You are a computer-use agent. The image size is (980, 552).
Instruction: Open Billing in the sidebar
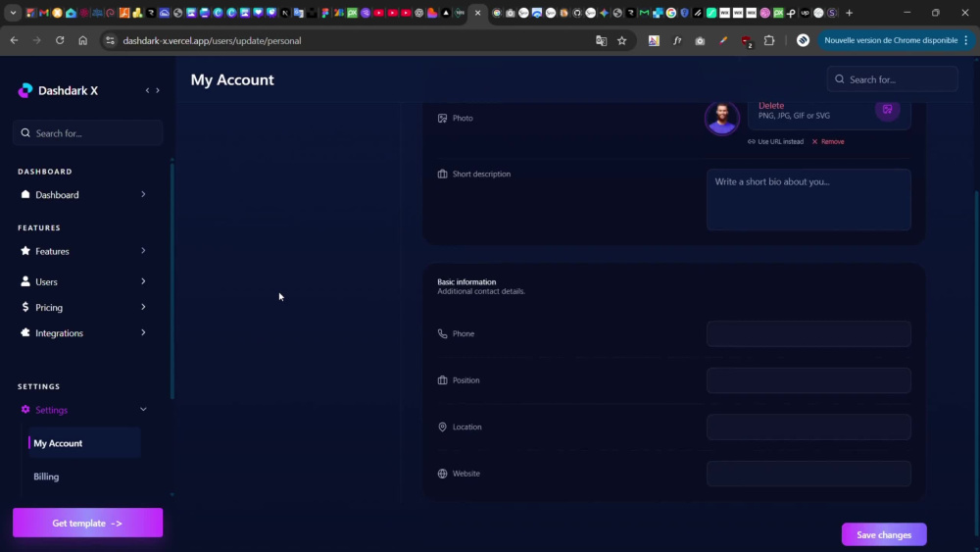coord(46,477)
